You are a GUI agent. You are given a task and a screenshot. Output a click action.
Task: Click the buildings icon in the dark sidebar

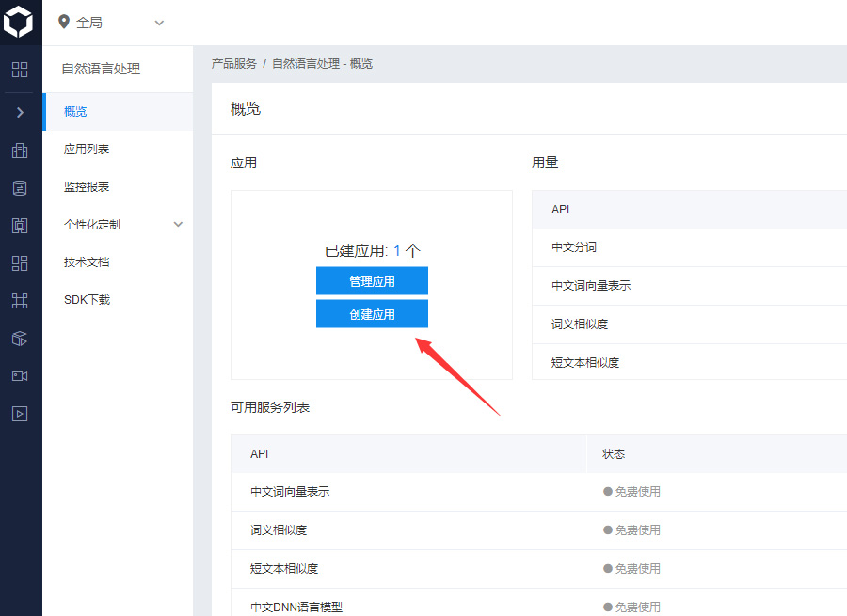click(20, 150)
